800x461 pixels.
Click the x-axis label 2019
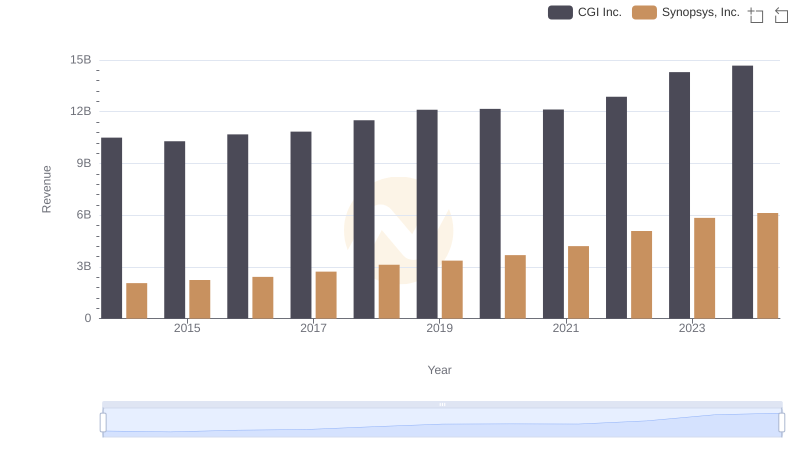point(439,328)
